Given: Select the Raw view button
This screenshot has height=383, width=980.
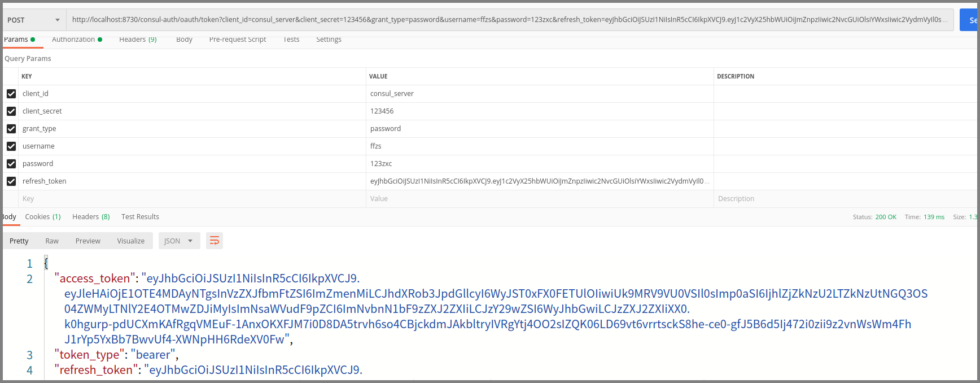Looking at the screenshot, I should pyautogui.click(x=52, y=241).
